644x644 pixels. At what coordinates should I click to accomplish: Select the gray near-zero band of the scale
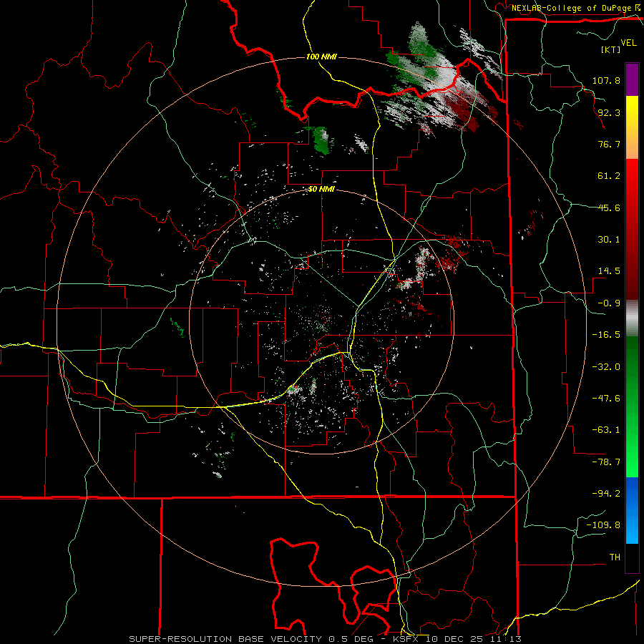tap(632, 318)
